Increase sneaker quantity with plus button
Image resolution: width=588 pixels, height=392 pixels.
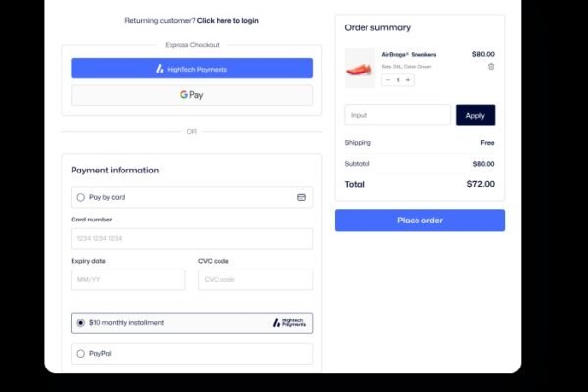point(408,80)
